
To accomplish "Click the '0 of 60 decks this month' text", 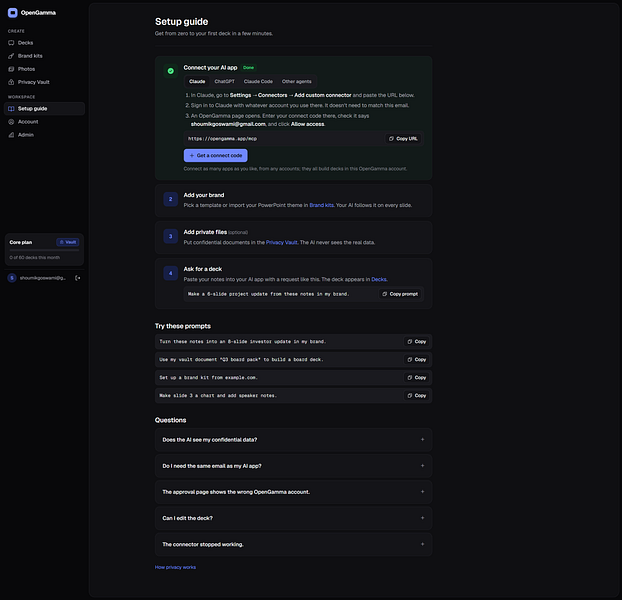I will tap(35, 258).
